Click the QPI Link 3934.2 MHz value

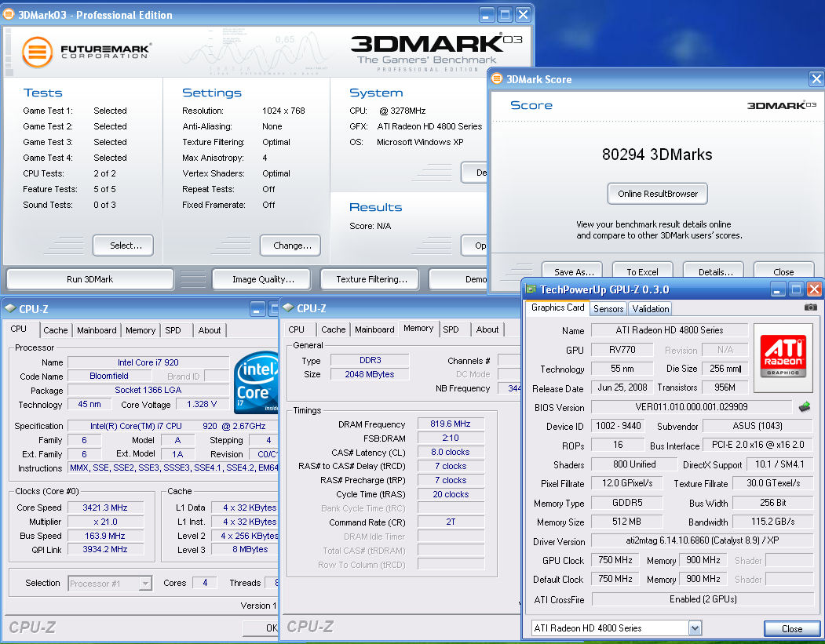[x=105, y=549]
